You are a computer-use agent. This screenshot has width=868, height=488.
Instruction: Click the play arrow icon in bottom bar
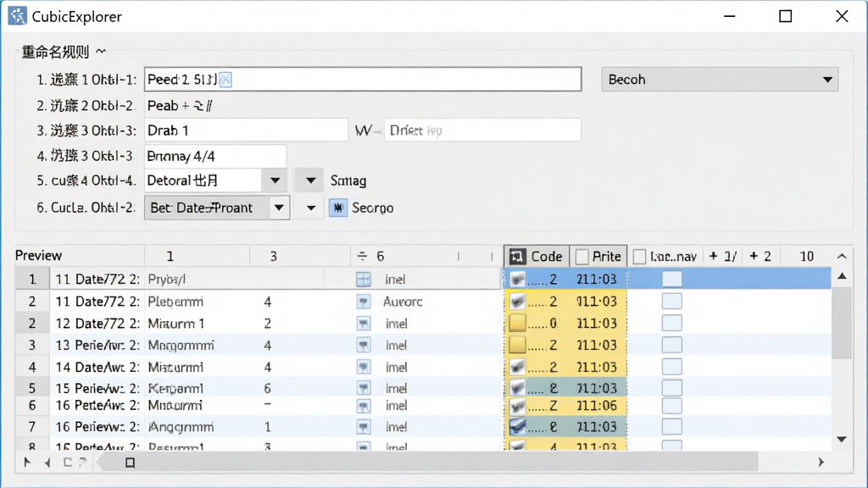tap(27, 462)
